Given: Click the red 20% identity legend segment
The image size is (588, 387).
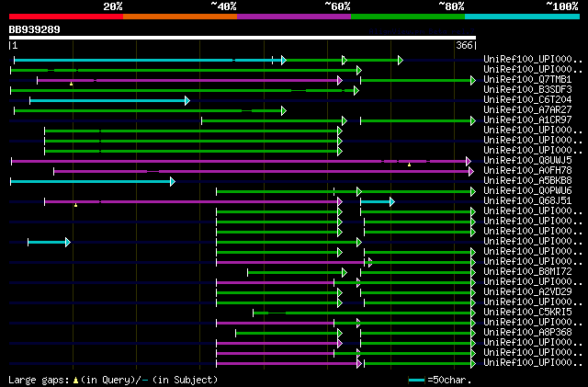Looking at the screenshot, I should click(66, 17).
